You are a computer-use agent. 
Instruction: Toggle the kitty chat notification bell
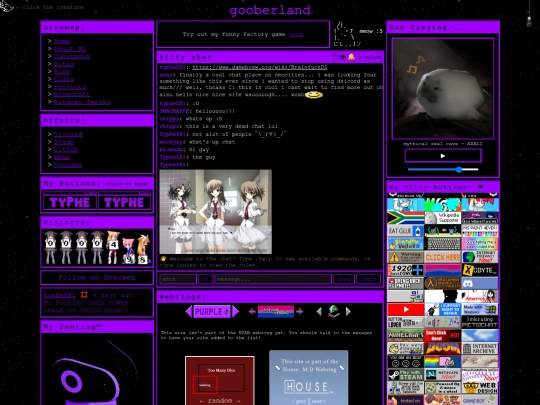[x=351, y=57]
